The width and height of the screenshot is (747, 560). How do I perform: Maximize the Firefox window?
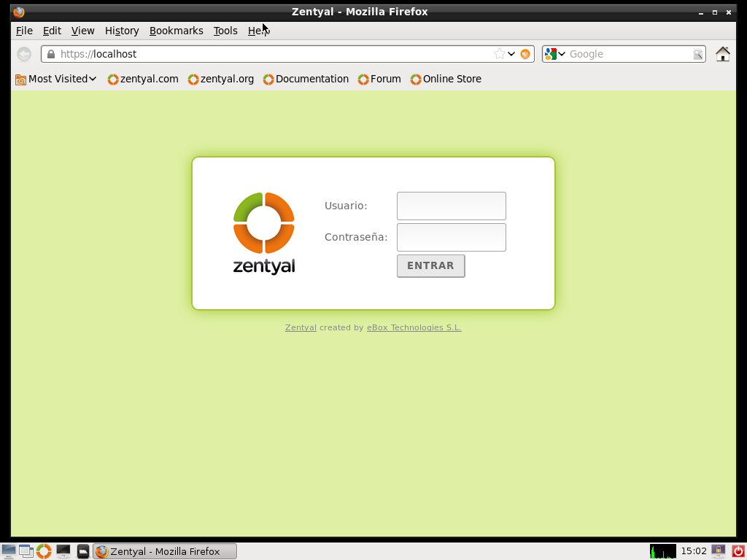click(715, 12)
